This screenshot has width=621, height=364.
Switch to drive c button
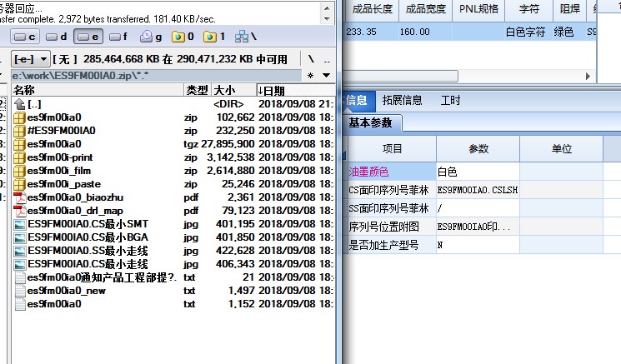coord(24,37)
